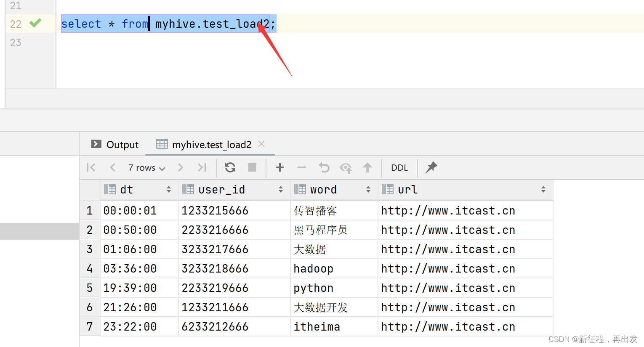This screenshot has height=347, width=644.
Task: Select user_id cell 2233219666
Action: coord(234,288)
